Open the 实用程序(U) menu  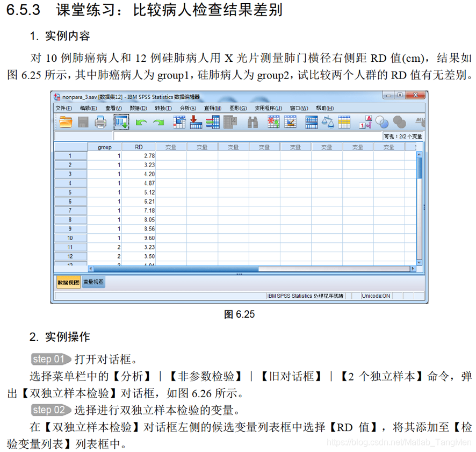click(269, 108)
